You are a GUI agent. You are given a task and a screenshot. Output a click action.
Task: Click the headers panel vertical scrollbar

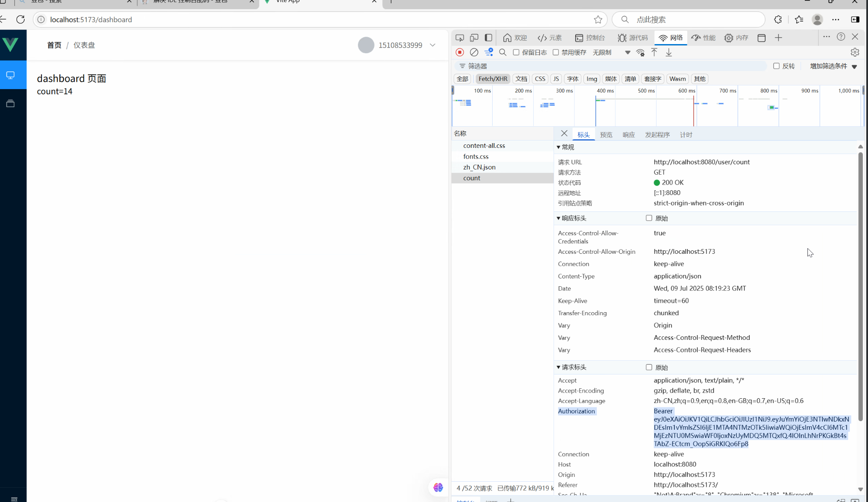(860, 286)
